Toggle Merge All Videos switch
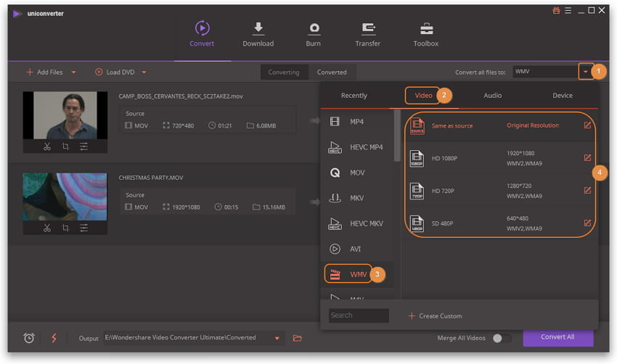 [501, 338]
